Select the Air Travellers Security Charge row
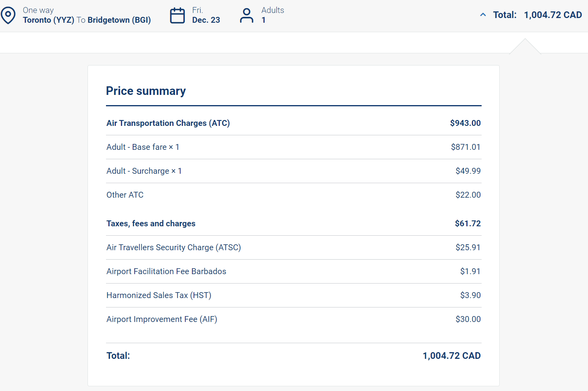The height and width of the screenshot is (391, 588). (173, 247)
